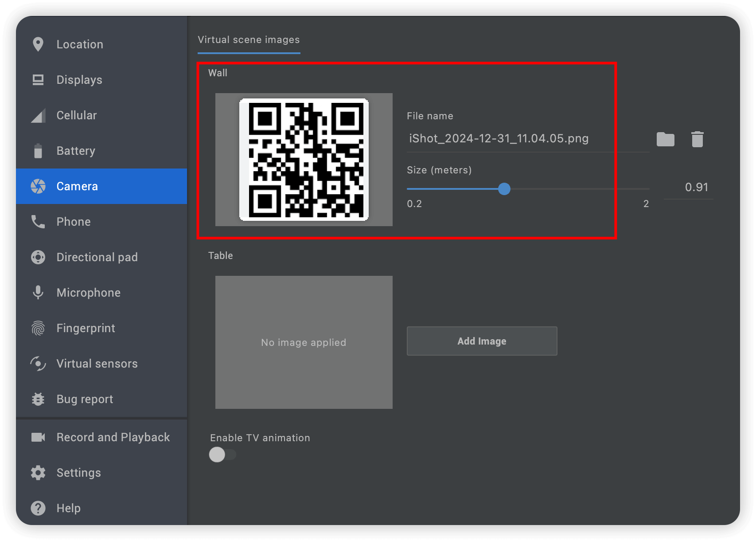Click the Microphone icon
The image size is (756, 541).
38,293
